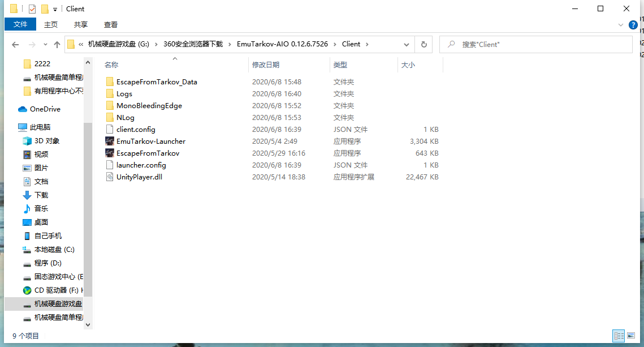Open the 文档 folder in sidebar

click(x=36, y=181)
